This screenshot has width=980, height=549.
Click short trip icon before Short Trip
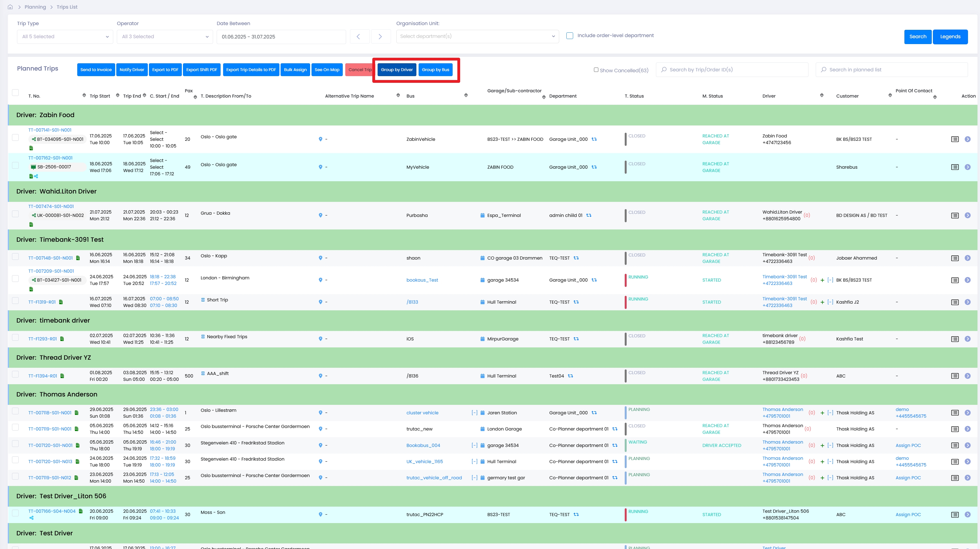tap(203, 300)
